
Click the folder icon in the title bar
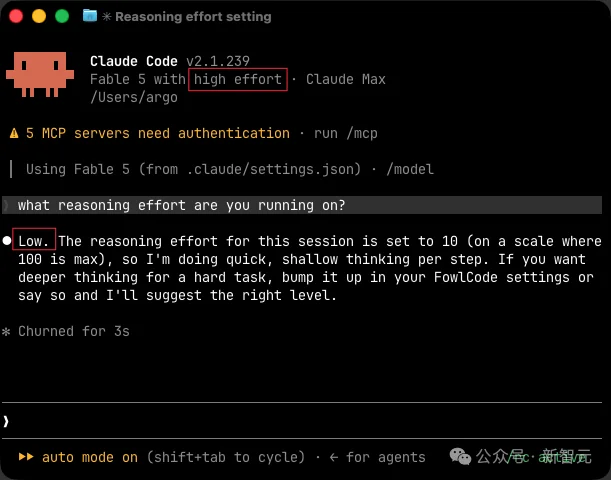pos(90,16)
